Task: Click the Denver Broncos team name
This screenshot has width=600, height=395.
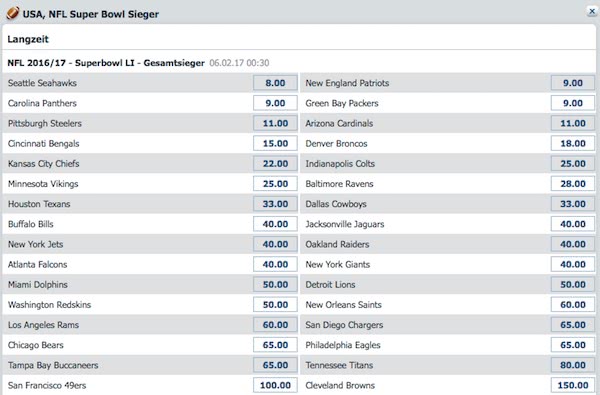Action: (x=336, y=144)
